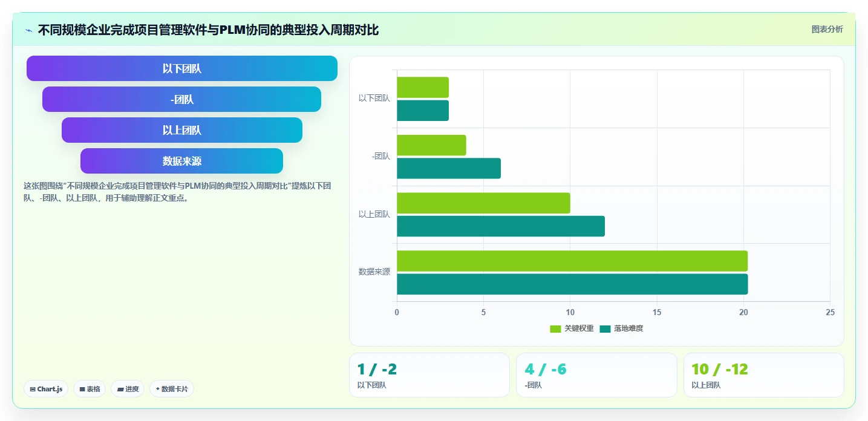The width and height of the screenshot is (868, 421).
Task: Click the Chart.js tag chip
Action: 46,389
